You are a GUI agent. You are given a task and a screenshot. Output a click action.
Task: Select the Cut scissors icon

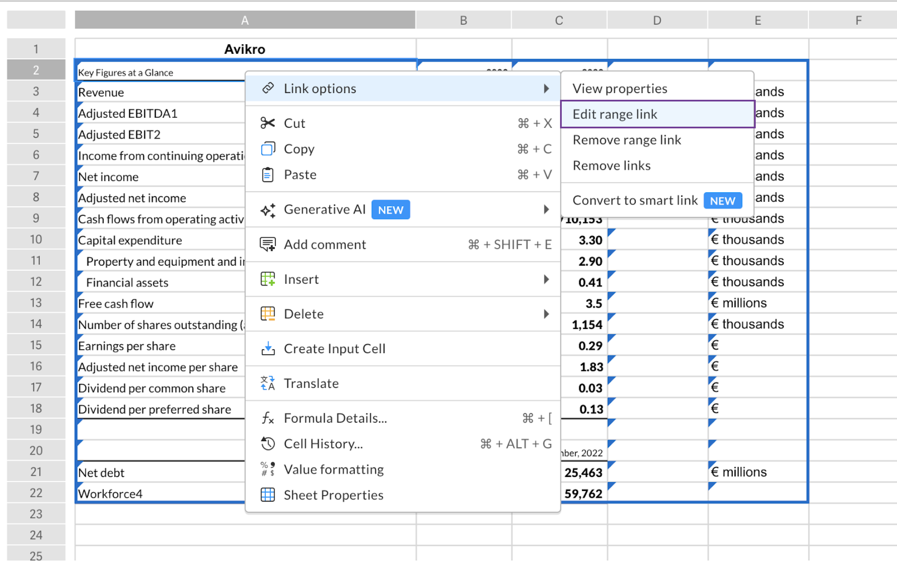(x=268, y=123)
